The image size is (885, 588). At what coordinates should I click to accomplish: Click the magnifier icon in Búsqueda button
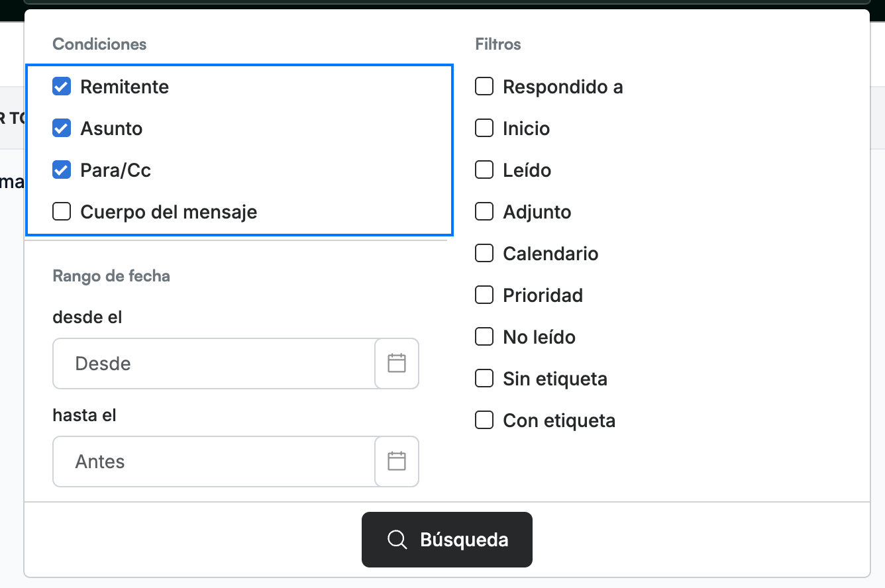coord(397,540)
